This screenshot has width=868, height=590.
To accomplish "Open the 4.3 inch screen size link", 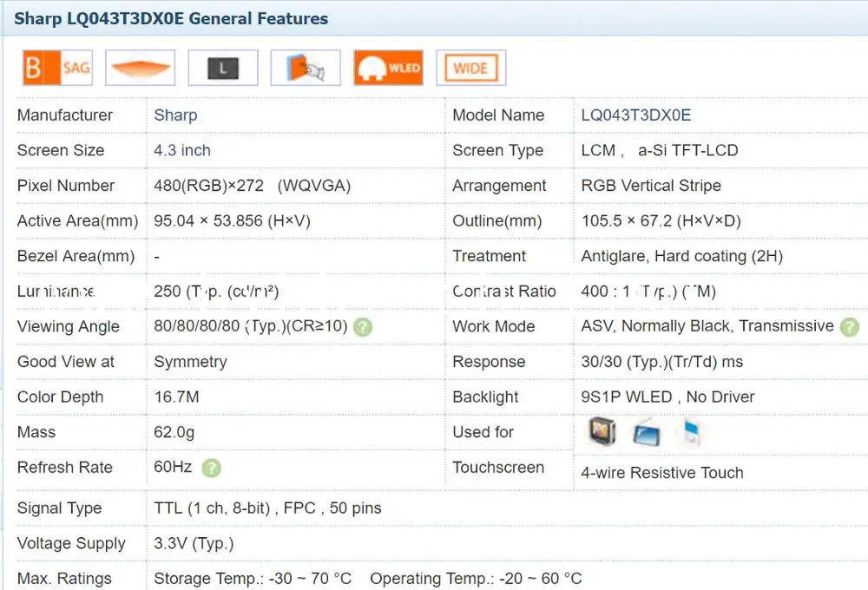I will coord(182,151).
